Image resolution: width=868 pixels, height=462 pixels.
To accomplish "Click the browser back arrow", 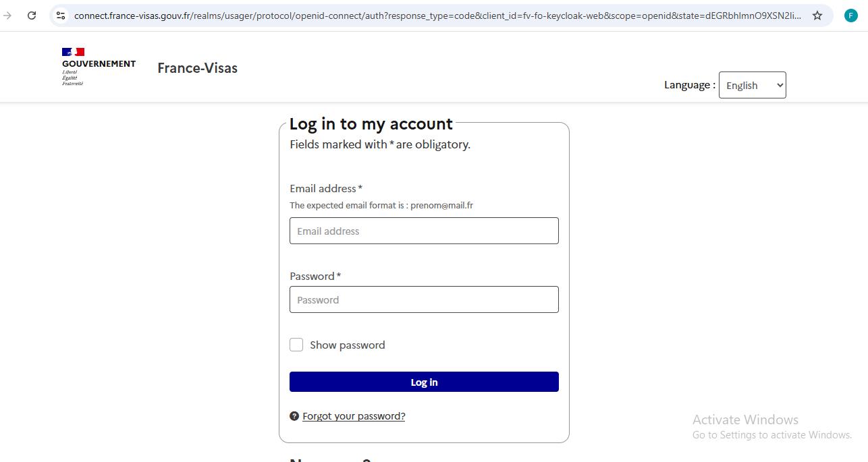I will (x=7, y=15).
